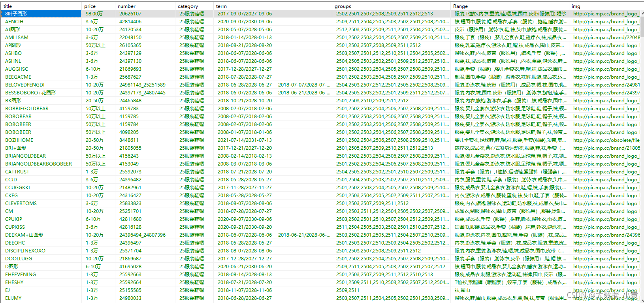The height and width of the screenshot is (303, 644).
Task: Select the ASHBQ title cell
Action: tap(41, 53)
